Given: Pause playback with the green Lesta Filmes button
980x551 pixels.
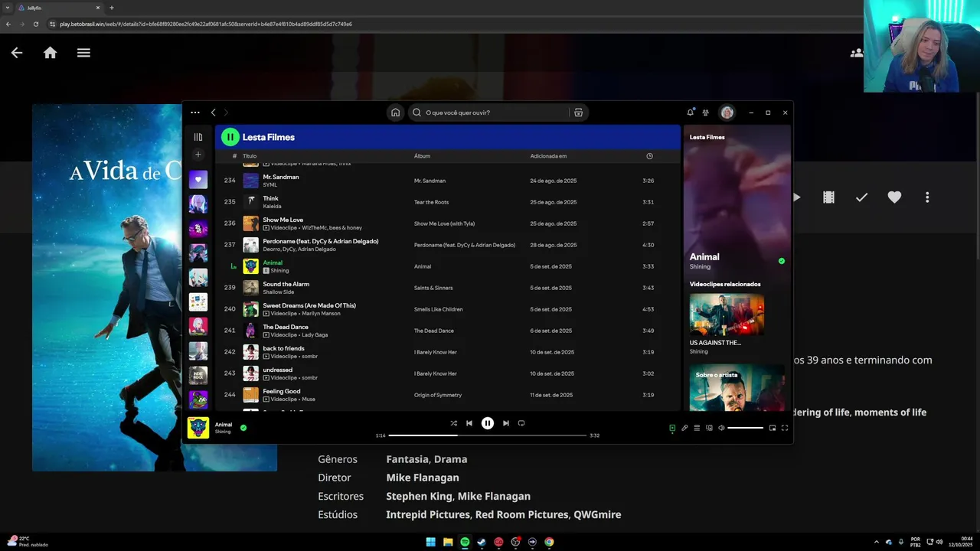Looking at the screenshot, I should [230, 137].
